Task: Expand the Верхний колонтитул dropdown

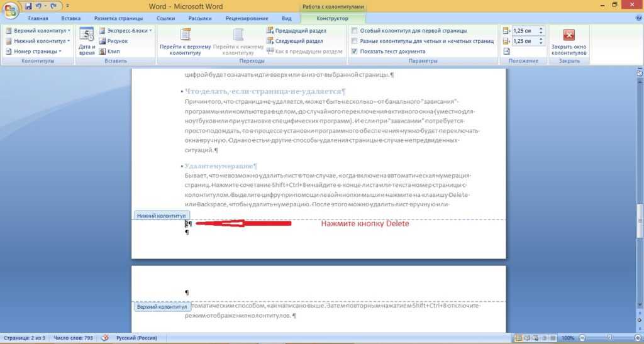Action: pos(38,30)
